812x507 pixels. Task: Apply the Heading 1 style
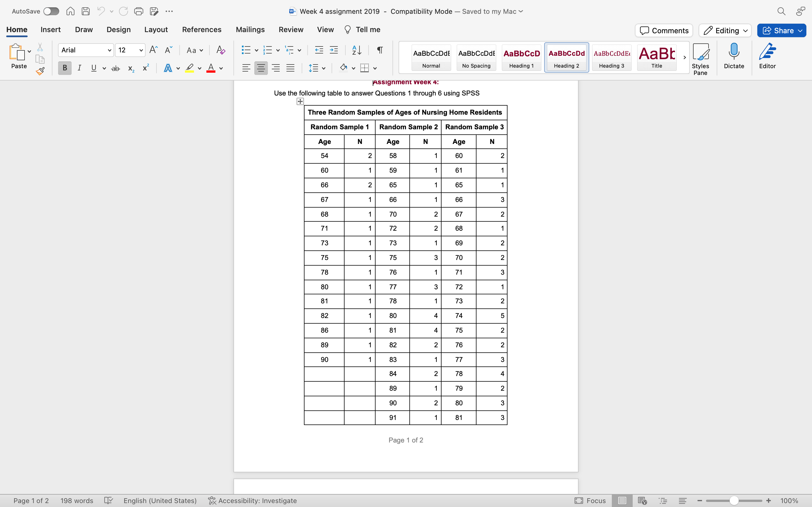coord(521,57)
